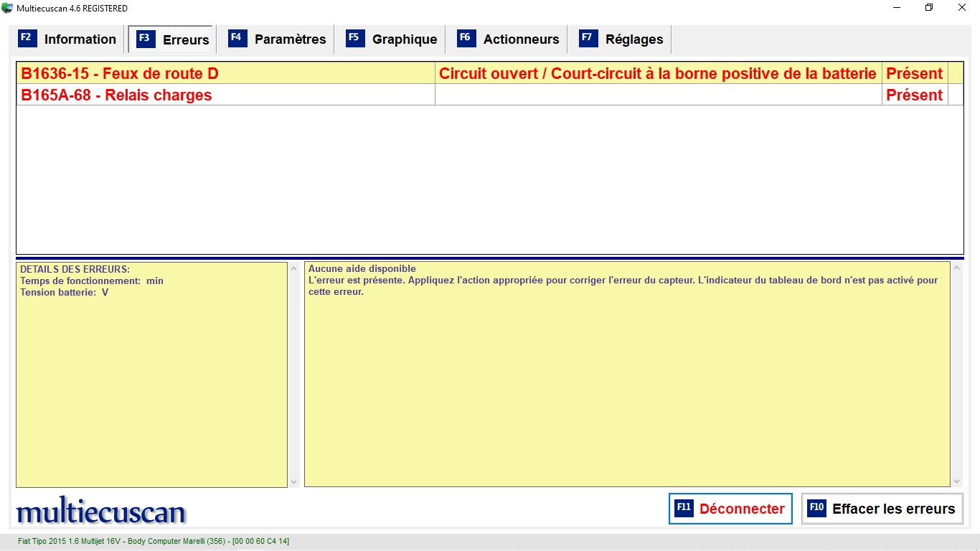Click the F4 key badge icon
This screenshot has height=551, width=980.
tap(237, 39)
